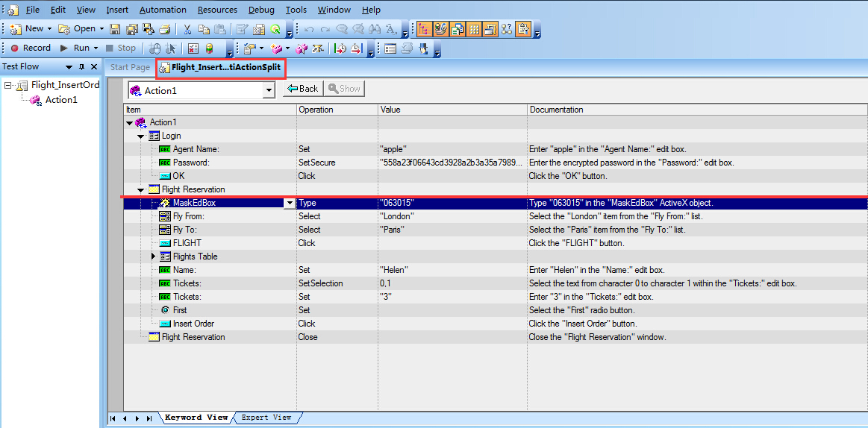Screen dimensions: 868x428
Task: Switch to the Expert View tab
Action: 266,418
